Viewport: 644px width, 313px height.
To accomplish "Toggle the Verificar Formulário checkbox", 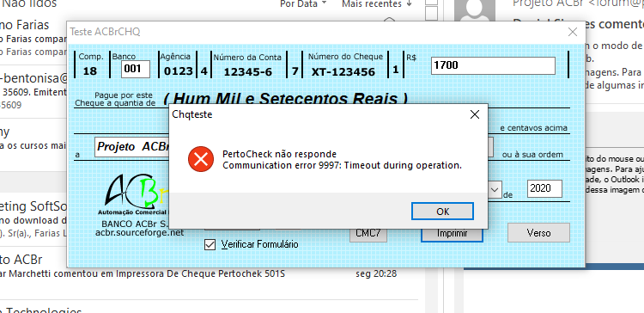I will point(210,245).
